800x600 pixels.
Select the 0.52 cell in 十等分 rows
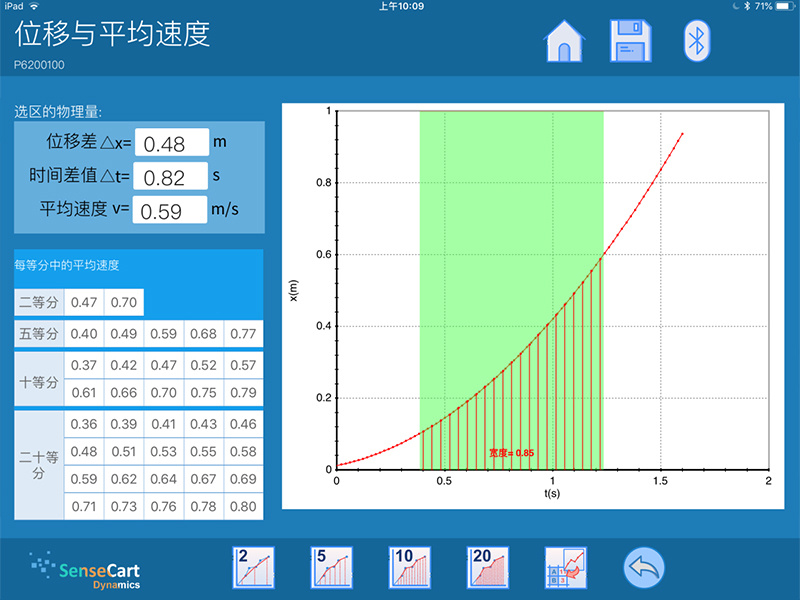pos(204,365)
